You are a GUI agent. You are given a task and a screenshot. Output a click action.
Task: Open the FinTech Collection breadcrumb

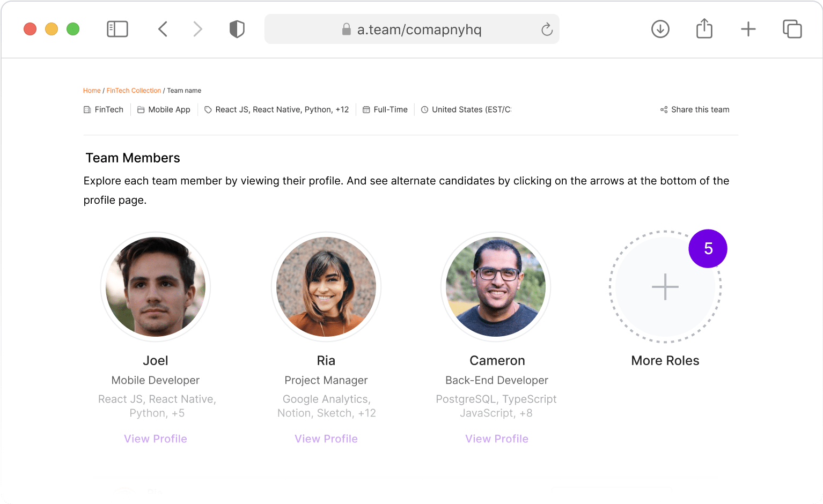click(x=134, y=91)
